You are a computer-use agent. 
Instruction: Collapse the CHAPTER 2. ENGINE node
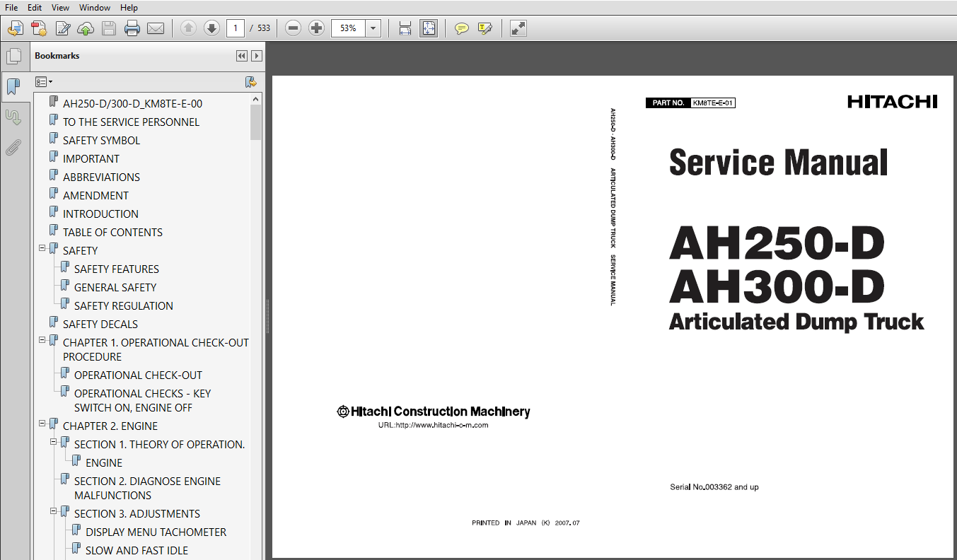[x=42, y=424]
